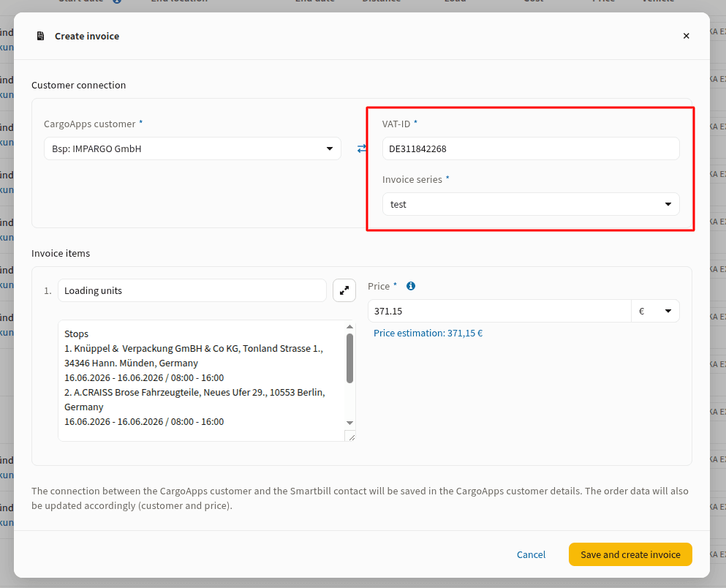Click the Stops description text area

tap(202, 380)
